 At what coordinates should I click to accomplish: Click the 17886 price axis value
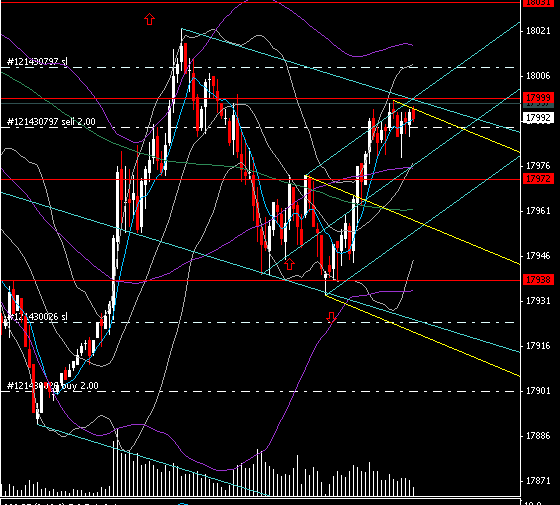click(538, 436)
